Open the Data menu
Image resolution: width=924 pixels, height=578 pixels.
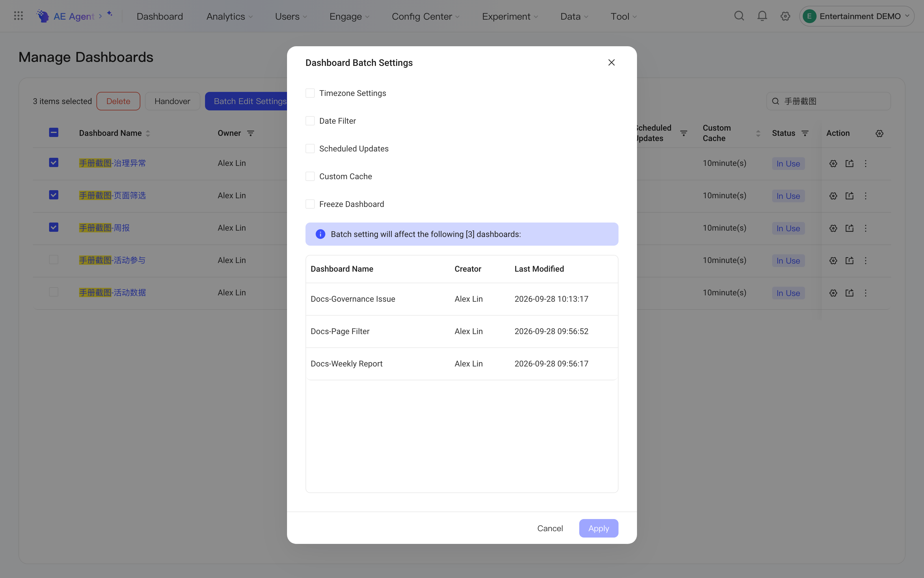574,16
